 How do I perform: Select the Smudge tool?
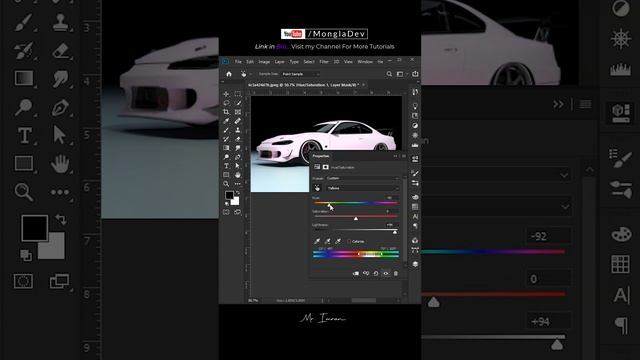pos(238,148)
